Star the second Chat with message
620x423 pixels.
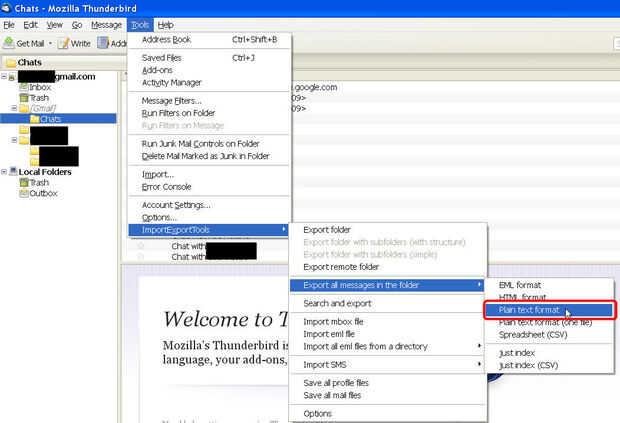[x=140, y=257]
